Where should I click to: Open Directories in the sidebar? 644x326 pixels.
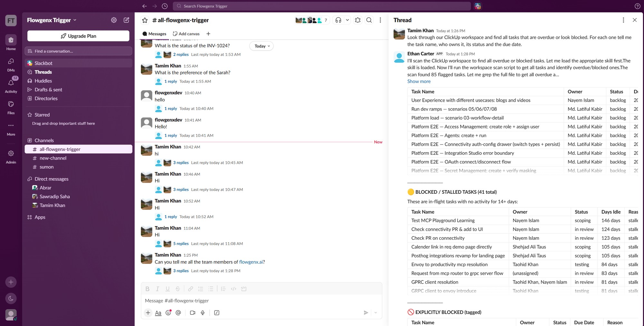(78, 98)
